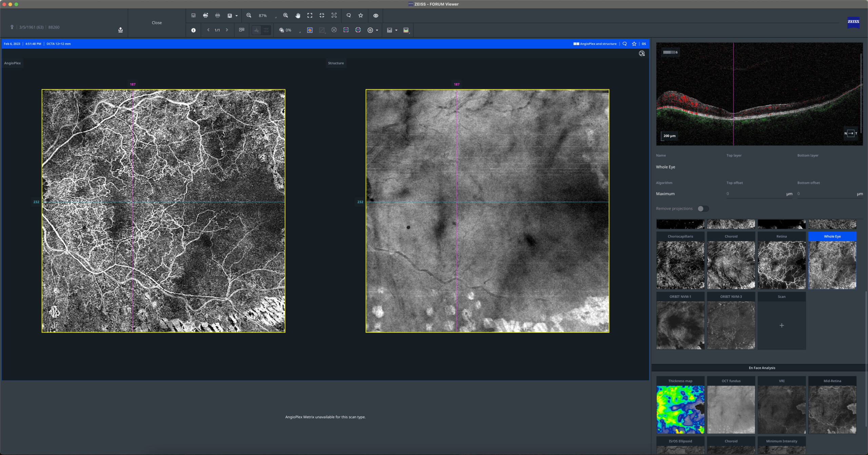Toggle the circular crosshair navigator icon
Viewport: 868px width, 455px height.
tap(358, 30)
